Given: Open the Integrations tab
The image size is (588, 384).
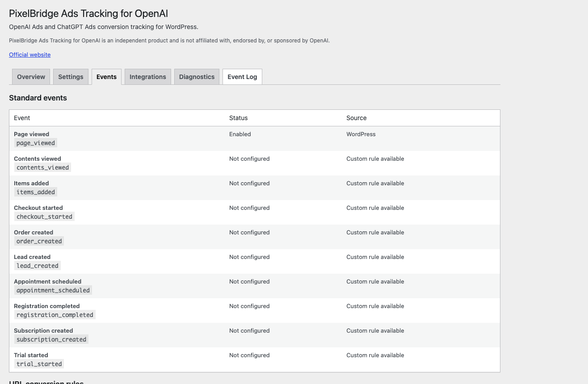Looking at the screenshot, I should (148, 77).
